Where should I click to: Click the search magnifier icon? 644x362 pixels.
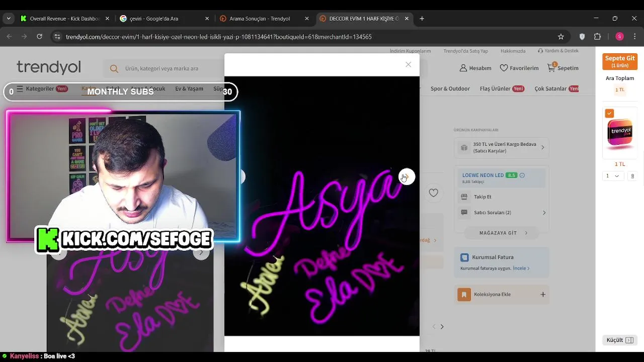[x=114, y=68]
